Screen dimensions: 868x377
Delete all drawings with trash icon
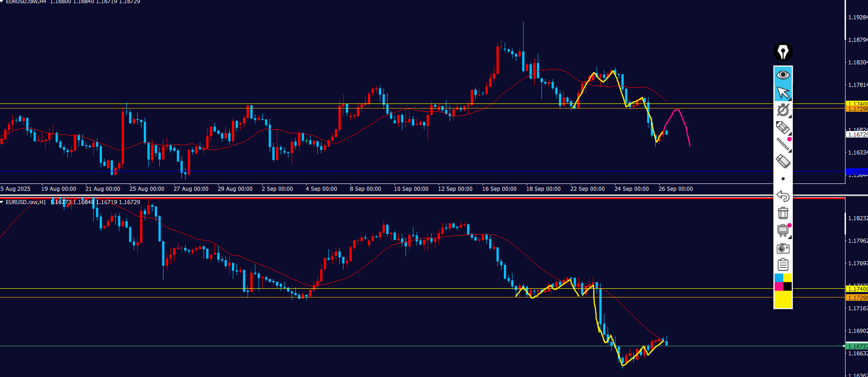click(x=783, y=213)
